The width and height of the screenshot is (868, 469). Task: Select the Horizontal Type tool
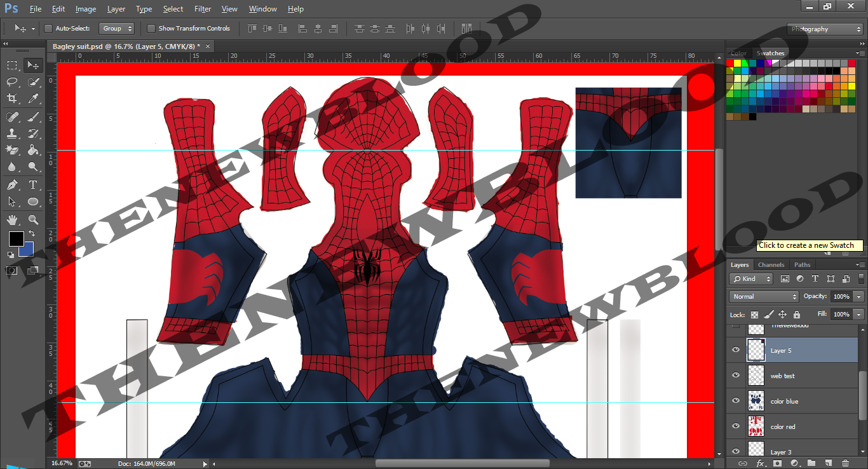[x=33, y=185]
